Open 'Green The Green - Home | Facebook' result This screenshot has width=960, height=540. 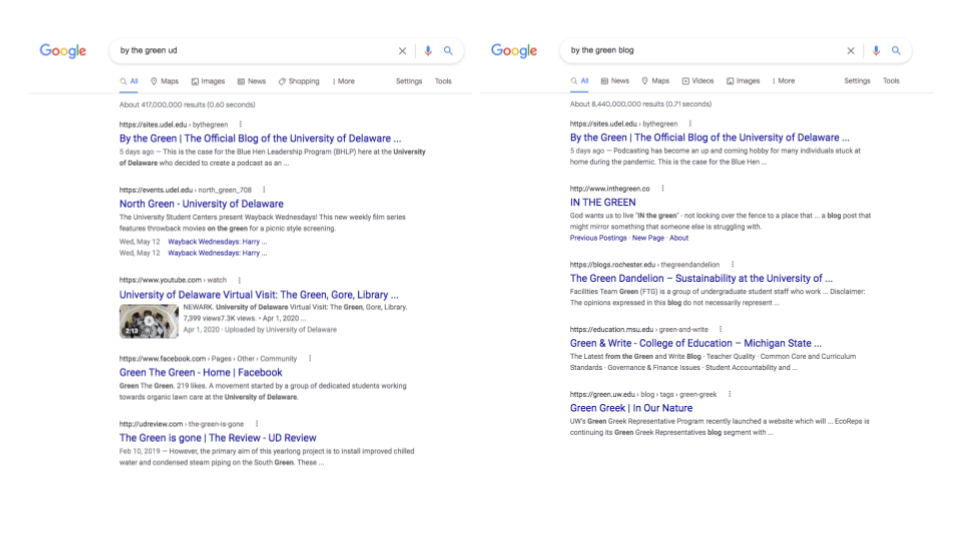tap(201, 372)
